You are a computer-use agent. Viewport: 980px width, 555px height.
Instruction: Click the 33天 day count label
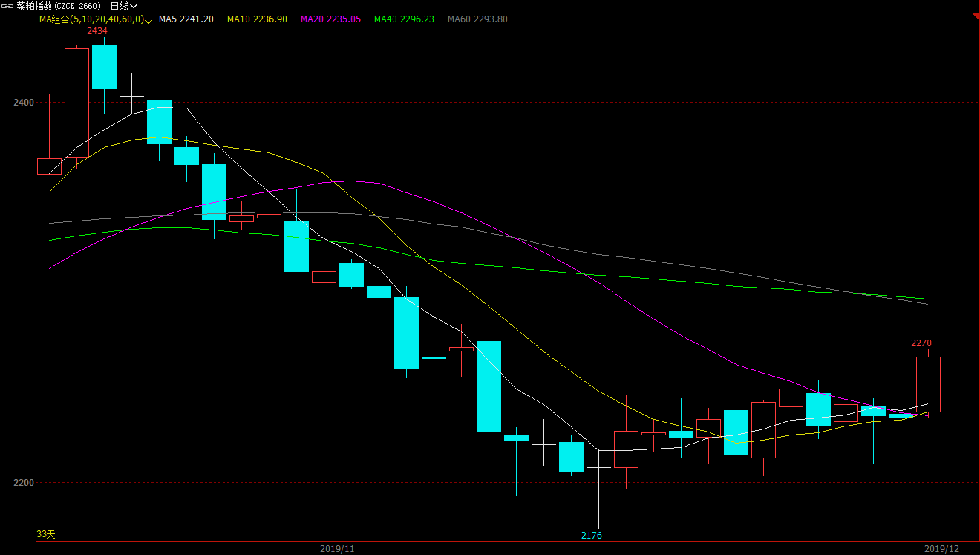46,534
